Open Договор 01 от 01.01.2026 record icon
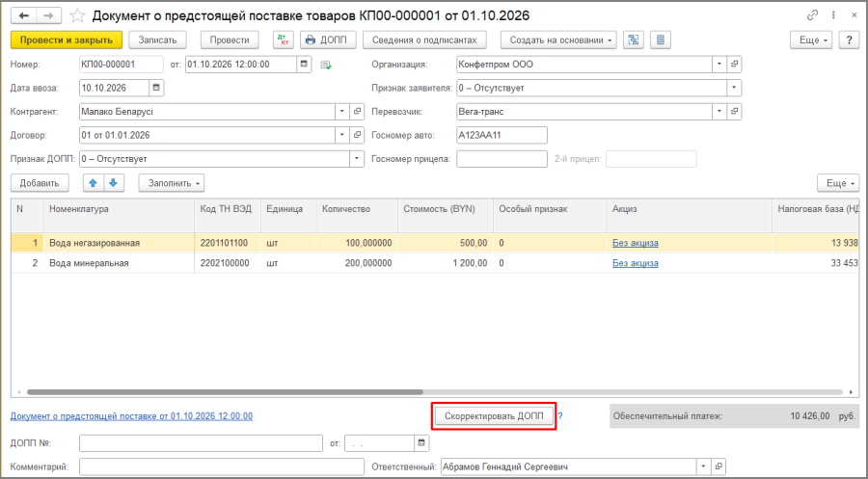 click(357, 135)
